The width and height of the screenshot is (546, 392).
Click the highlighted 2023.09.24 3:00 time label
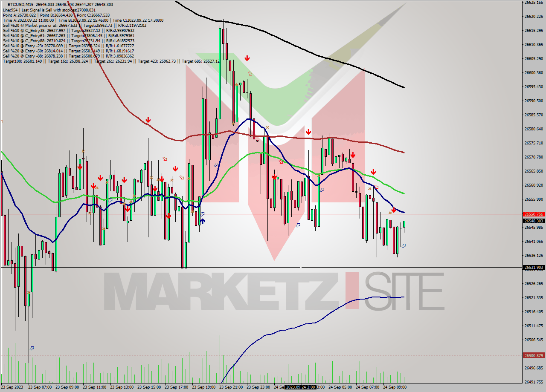pos(301,387)
